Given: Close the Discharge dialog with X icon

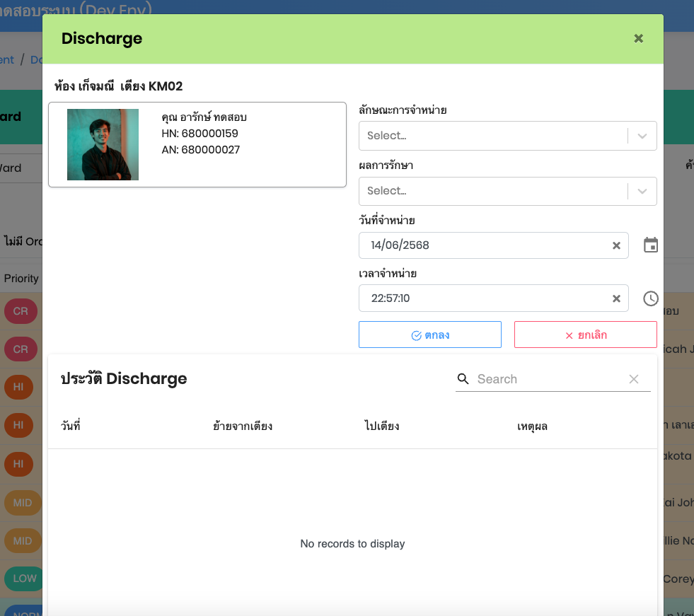Looking at the screenshot, I should pos(638,39).
